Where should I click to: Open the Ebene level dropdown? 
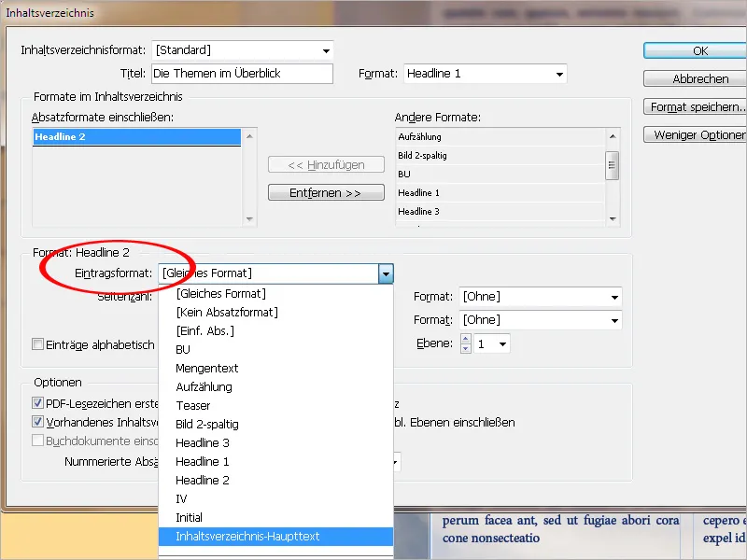tap(503, 343)
